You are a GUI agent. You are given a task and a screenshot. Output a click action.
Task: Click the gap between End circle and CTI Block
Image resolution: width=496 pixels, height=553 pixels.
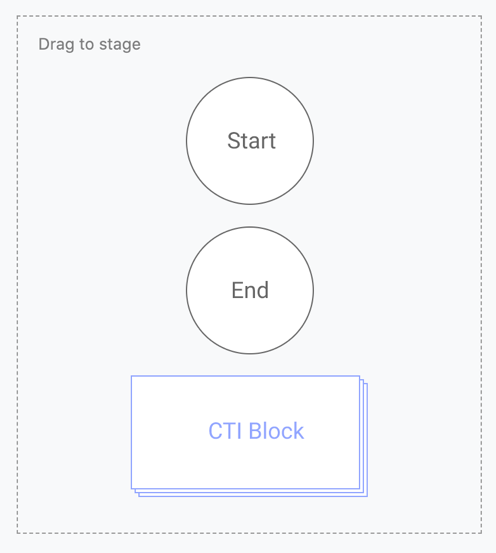250,365
